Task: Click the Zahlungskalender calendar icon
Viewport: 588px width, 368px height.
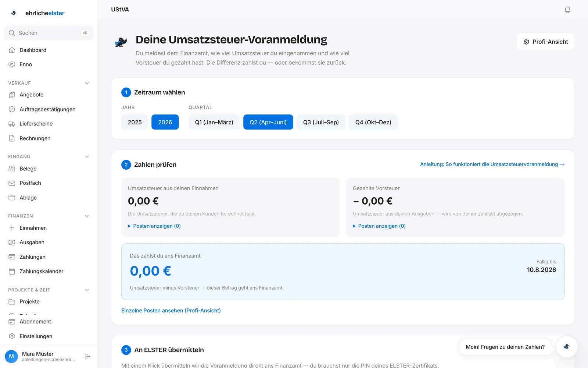Action: (x=12, y=271)
